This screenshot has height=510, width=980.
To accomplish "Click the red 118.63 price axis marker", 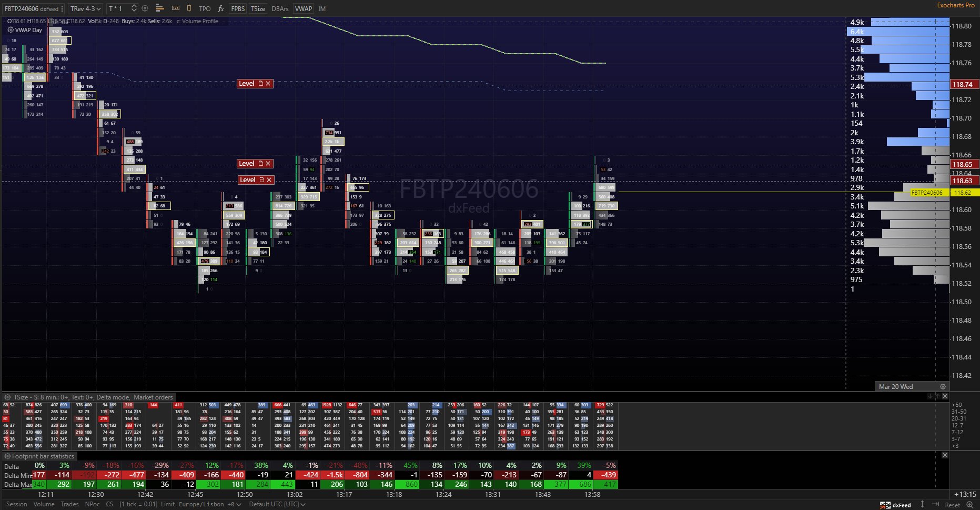I will pos(964,181).
